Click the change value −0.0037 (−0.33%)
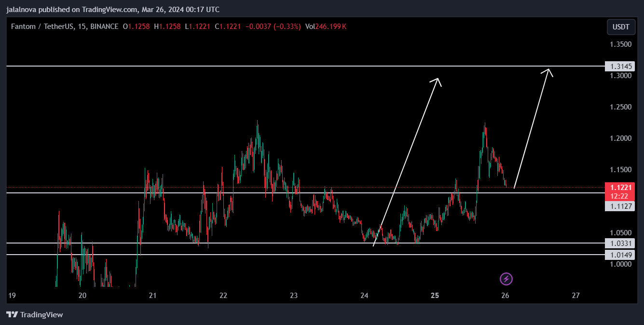This screenshot has height=325, width=644. pyautogui.click(x=273, y=27)
